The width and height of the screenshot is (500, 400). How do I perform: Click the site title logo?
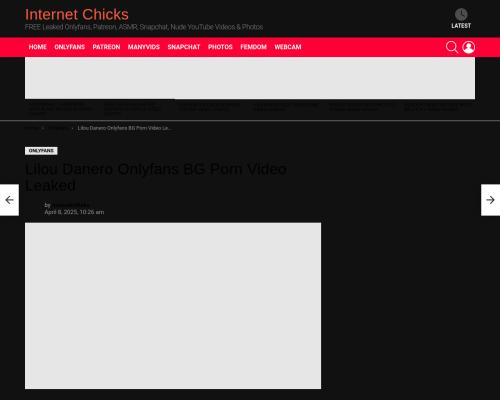tap(77, 15)
